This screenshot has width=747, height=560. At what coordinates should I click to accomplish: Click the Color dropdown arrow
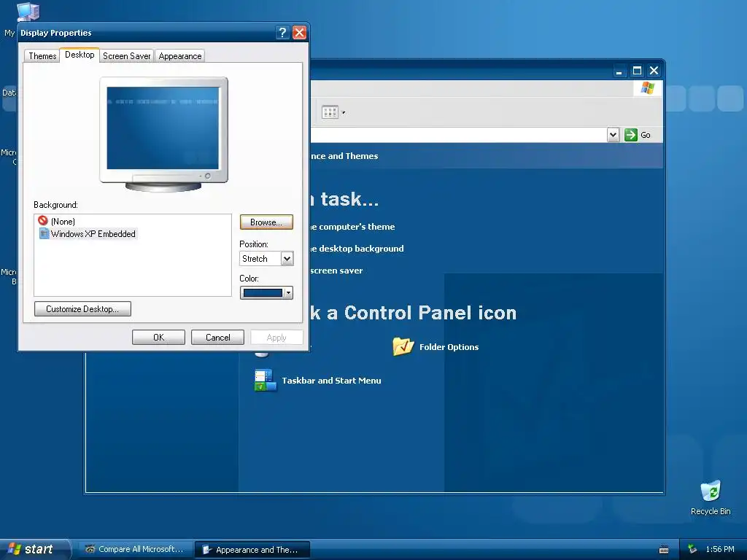point(288,293)
